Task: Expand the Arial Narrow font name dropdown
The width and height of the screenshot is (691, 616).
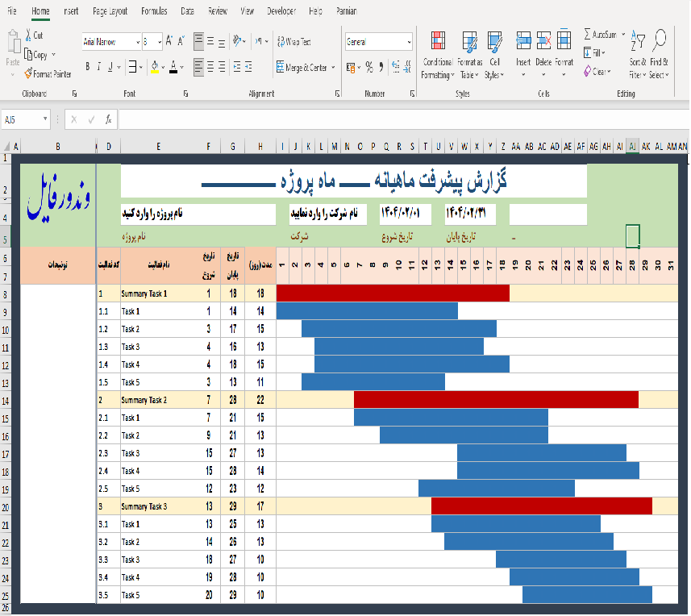Action: coord(138,42)
